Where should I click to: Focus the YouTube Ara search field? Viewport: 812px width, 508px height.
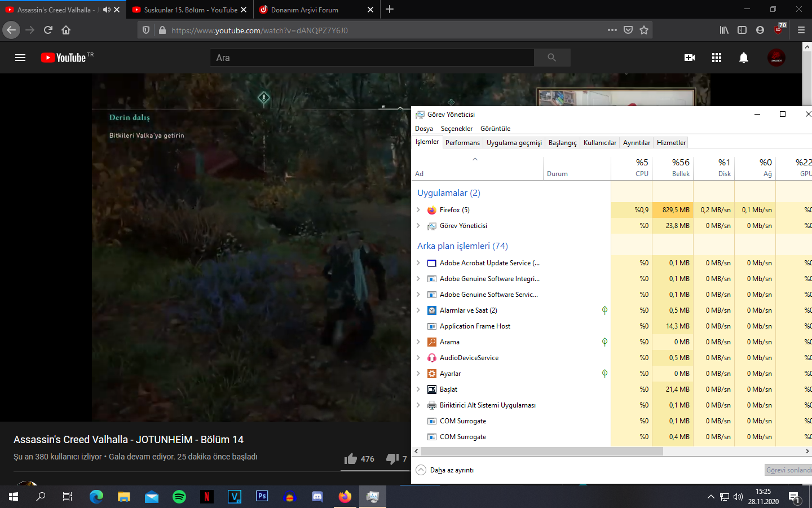tap(372, 58)
